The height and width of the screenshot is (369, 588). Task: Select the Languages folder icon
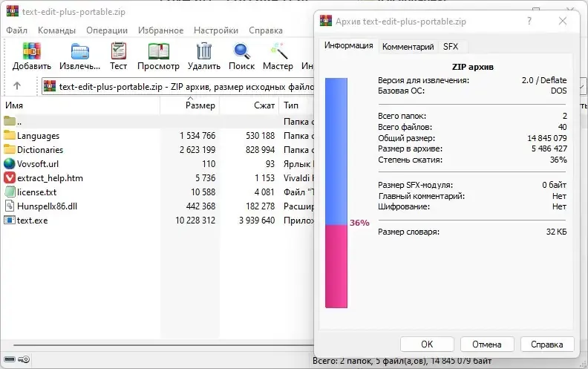(10, 135)
